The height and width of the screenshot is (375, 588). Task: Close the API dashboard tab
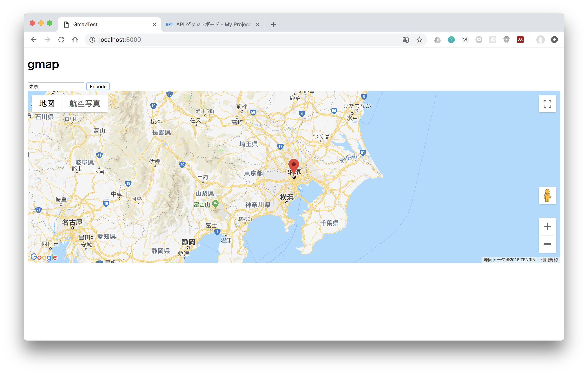tap(257, 24)
